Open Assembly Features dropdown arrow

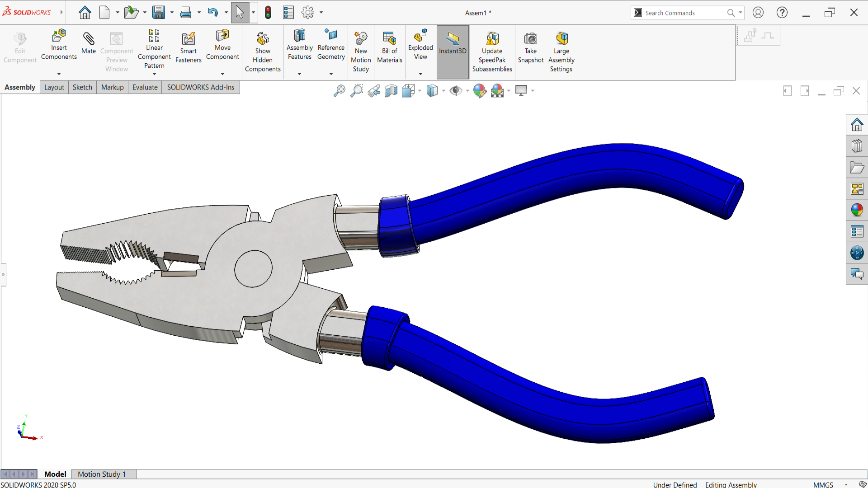[x=299, y=74]
